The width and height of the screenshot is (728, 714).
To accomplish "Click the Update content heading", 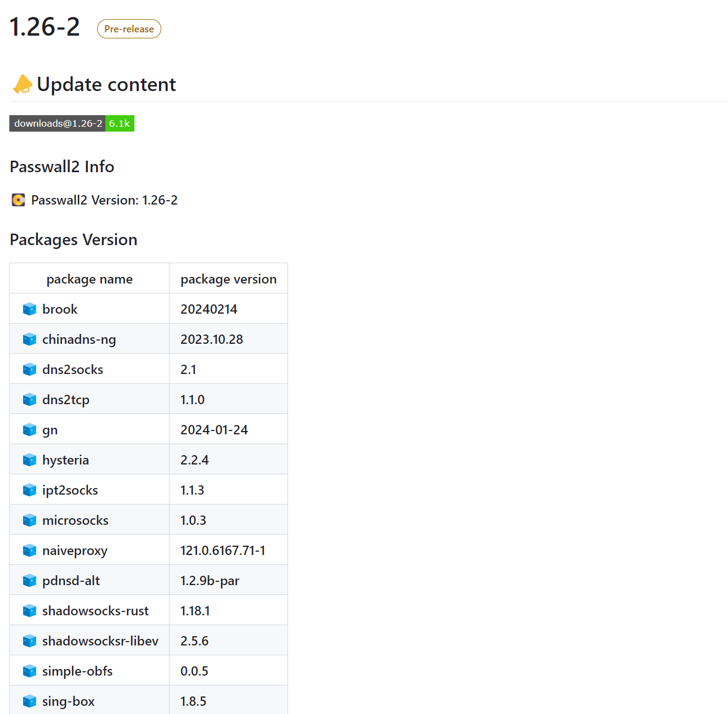I will [x=106, y=84].
